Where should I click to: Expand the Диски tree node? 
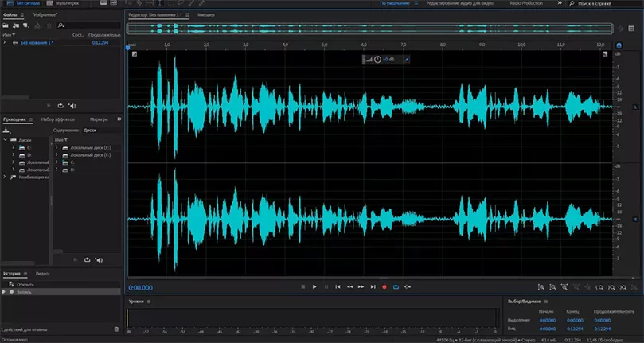(x=5, y=138)
